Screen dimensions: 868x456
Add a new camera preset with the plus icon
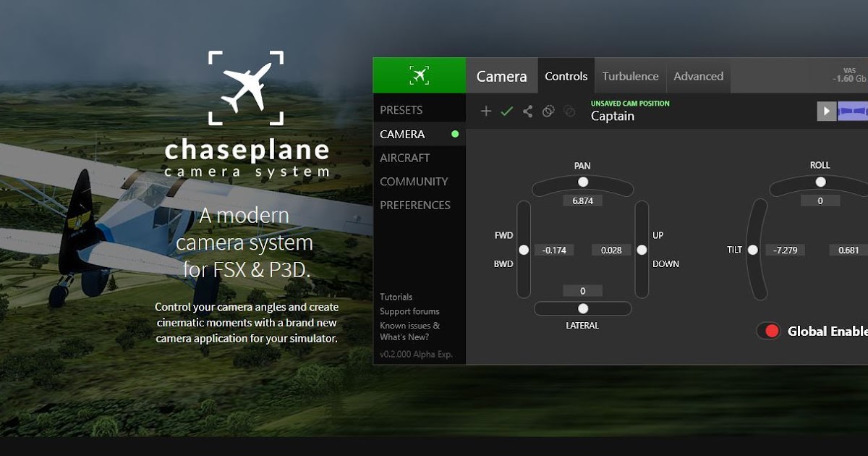[x=486, y=111]
